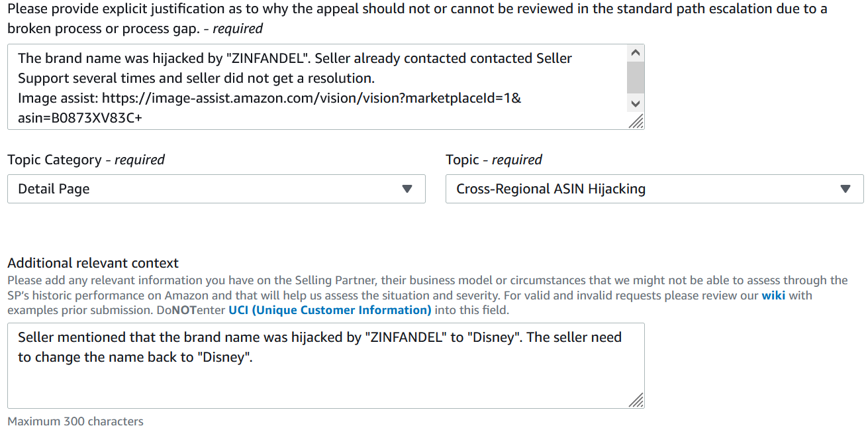868x430 pixels.
Task: Click the "Topic - required" label
Action: pos(494,160)
